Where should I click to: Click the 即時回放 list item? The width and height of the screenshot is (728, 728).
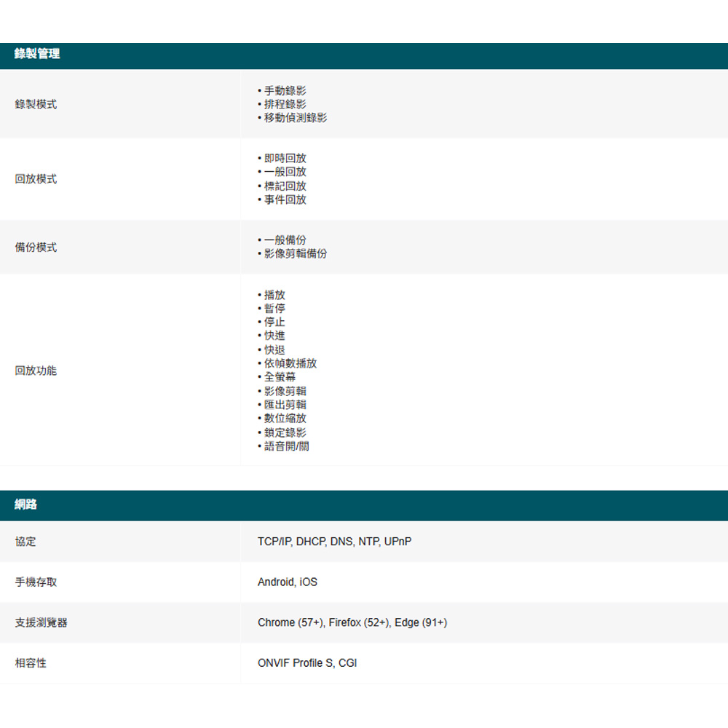click(x=285, y=158)
